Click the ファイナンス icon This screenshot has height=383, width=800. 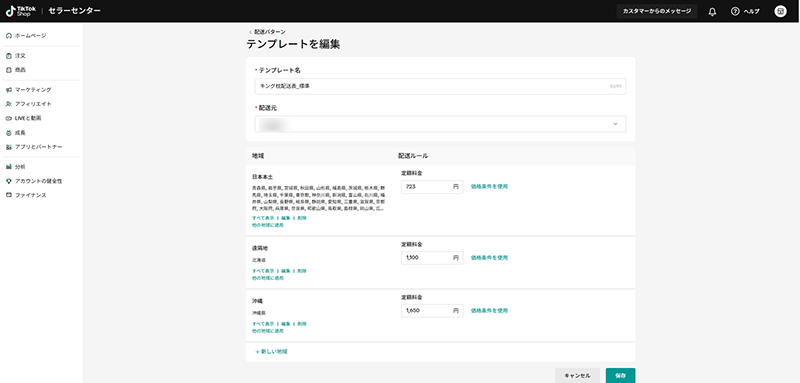pyautogui.click(x=9, y=195)
